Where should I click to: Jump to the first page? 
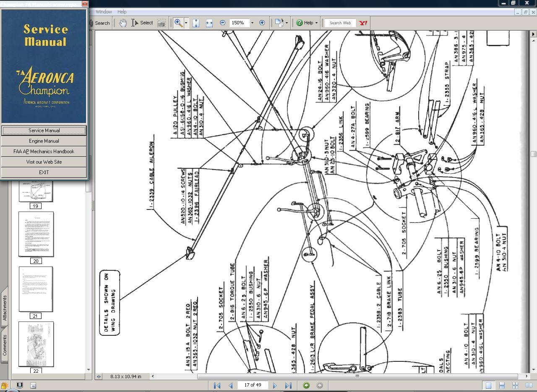[x=217, y=385]
